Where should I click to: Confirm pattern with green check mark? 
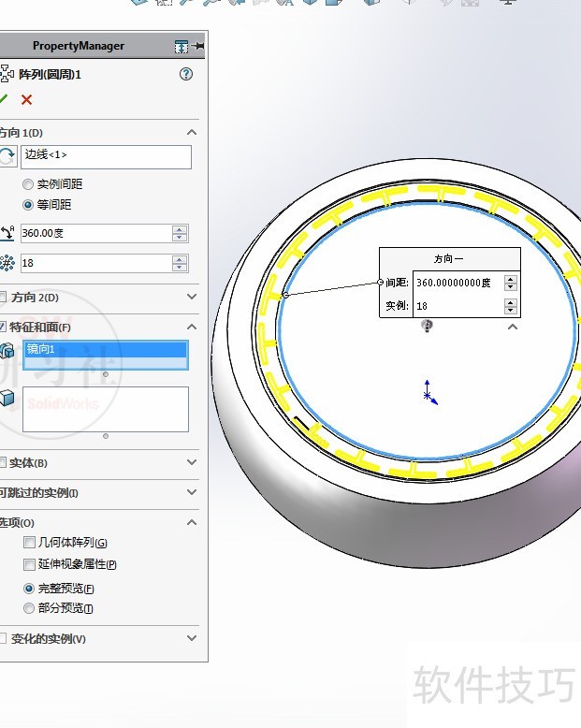pyautogui.click(x=3, y=99)
